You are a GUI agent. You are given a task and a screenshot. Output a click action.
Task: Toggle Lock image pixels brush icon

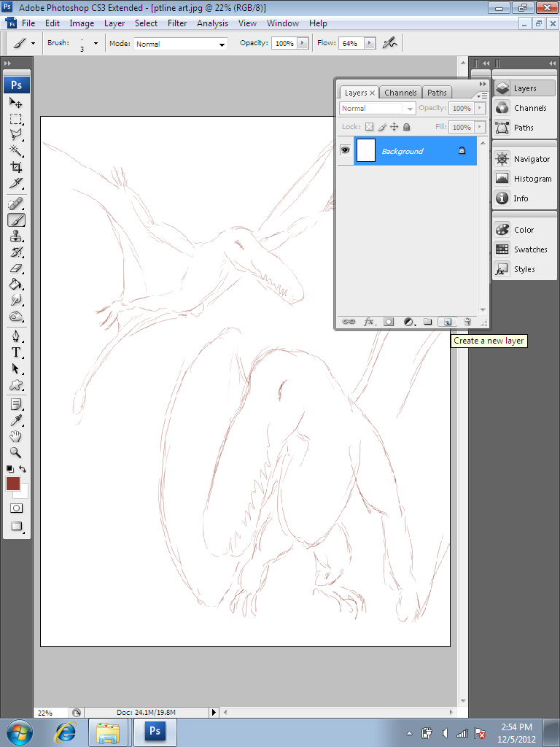382,127
